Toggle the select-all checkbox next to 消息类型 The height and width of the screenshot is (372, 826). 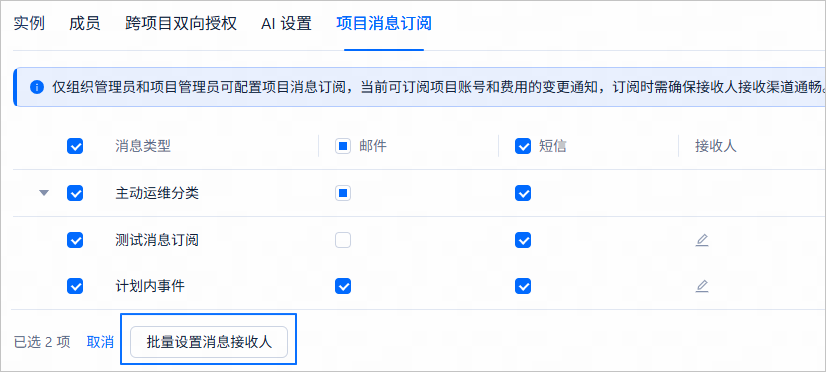[75, 146]
